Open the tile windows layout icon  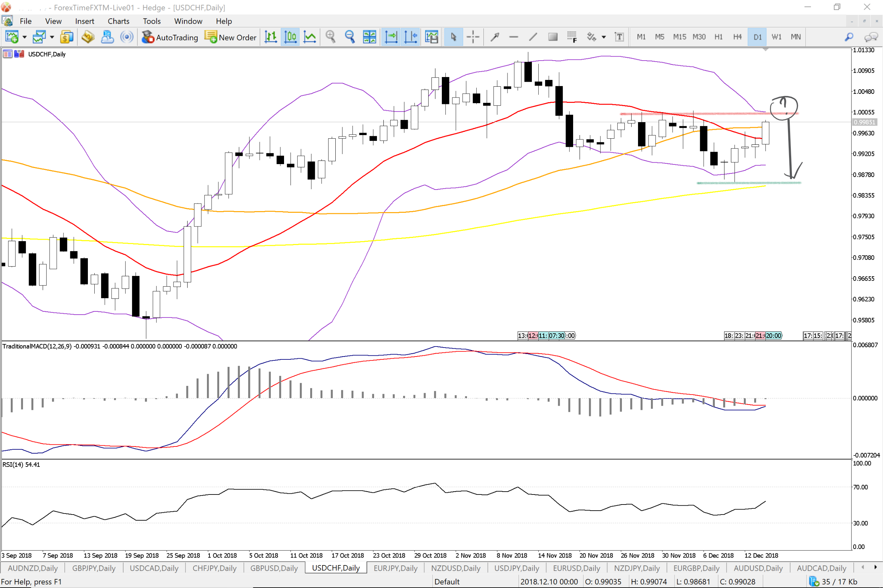369,37
